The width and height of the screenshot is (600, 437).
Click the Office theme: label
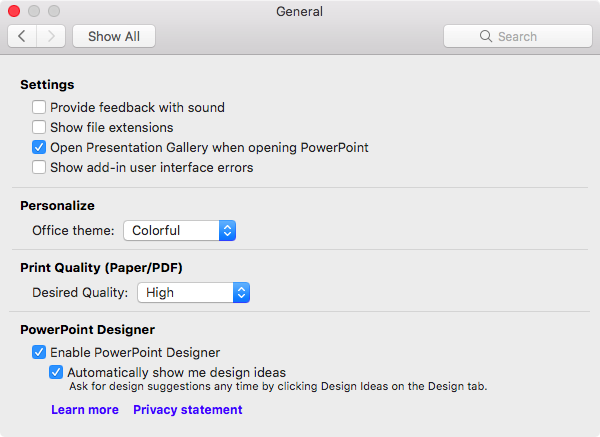click(x=73, y=230)
